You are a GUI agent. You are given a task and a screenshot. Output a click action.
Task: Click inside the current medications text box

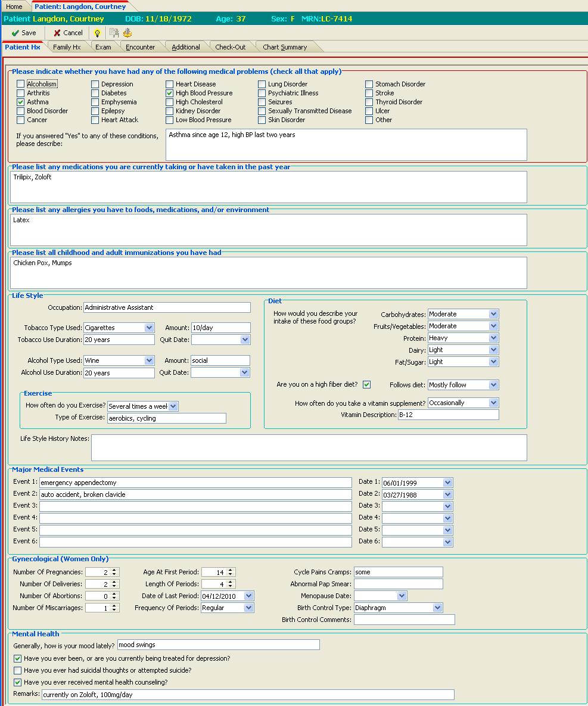click(x=268, y=186)
